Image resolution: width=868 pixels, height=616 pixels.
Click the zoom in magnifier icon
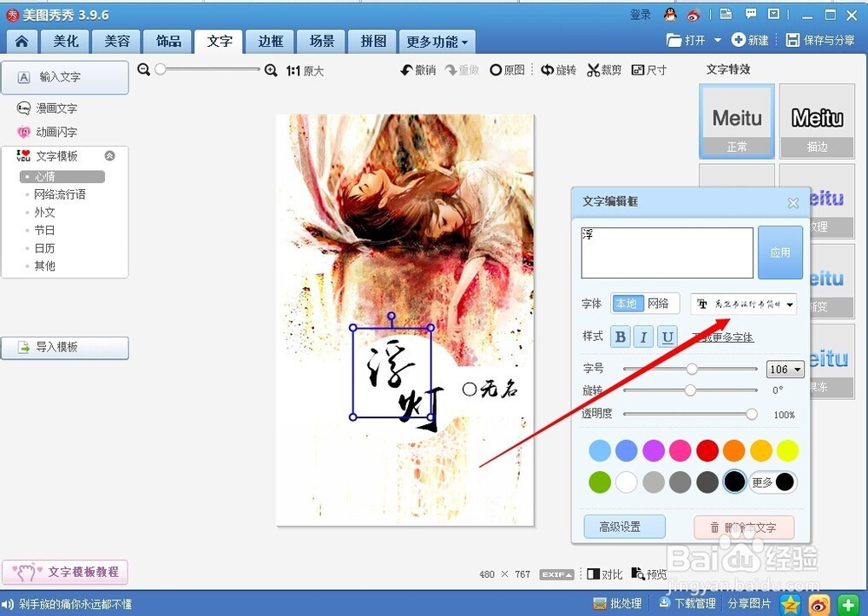[x=271, y=70]
